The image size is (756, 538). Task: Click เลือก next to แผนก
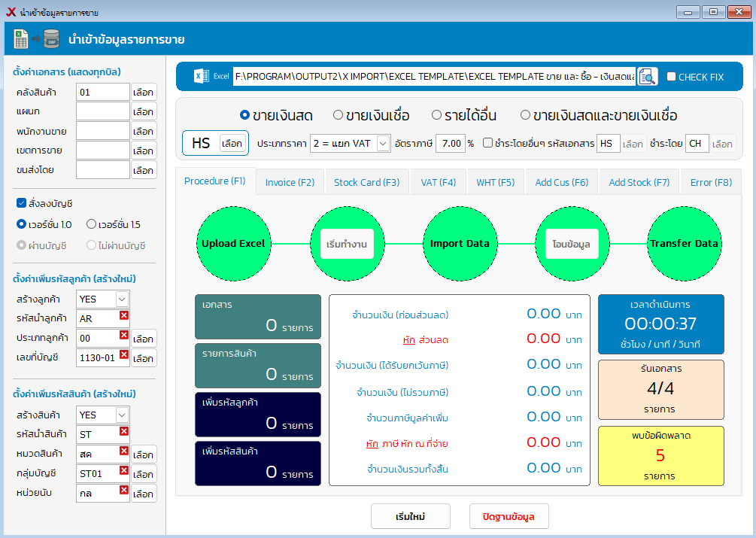coord(144,111)
